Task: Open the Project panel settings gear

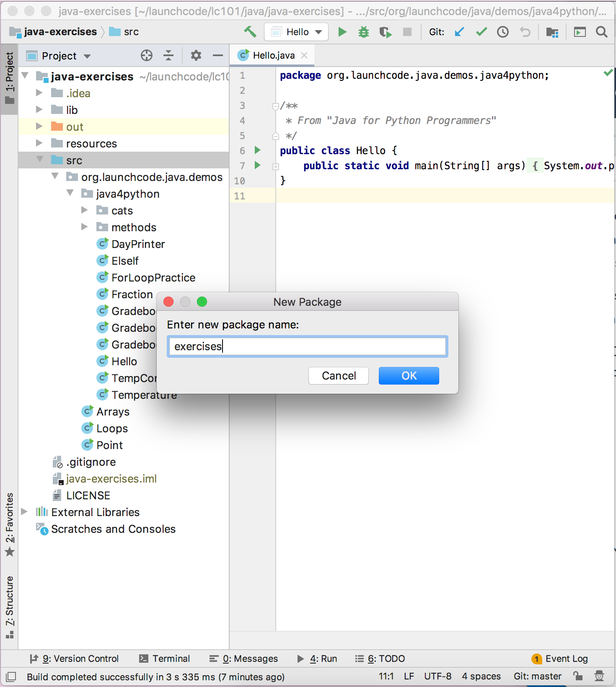Action: [x=196, y=55]
